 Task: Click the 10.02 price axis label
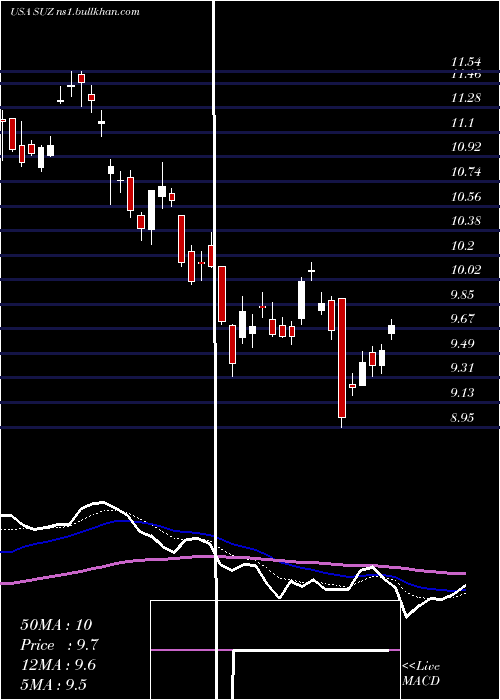tap(466, 270)
